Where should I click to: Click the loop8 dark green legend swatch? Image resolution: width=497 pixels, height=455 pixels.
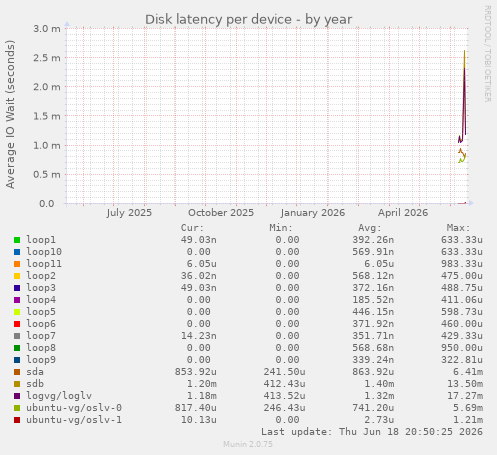pyautogui.click(x=17, y=348)
